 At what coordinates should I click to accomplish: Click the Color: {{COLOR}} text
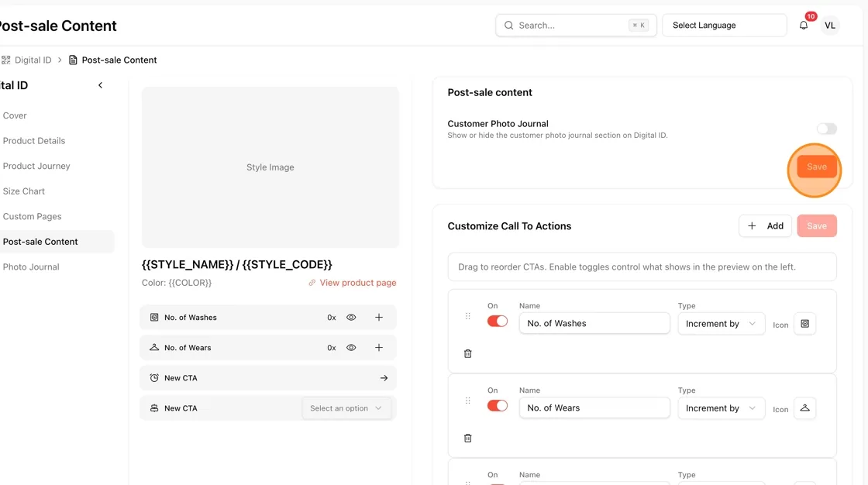177,283
